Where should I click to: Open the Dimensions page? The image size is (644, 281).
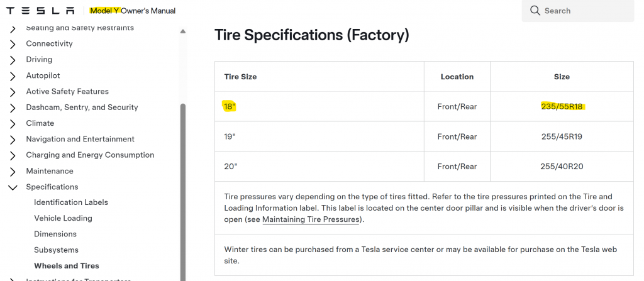pyautogui.click(x=55, y=234)
